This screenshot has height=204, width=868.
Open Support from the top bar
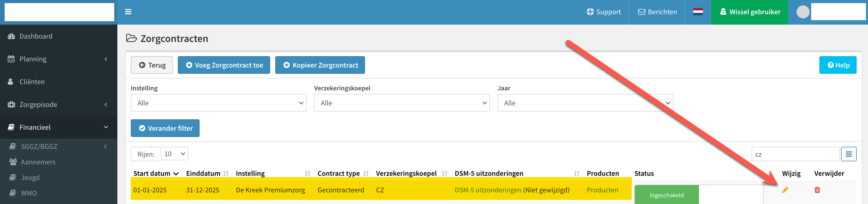pyautogui.click(x=604, y=12)
